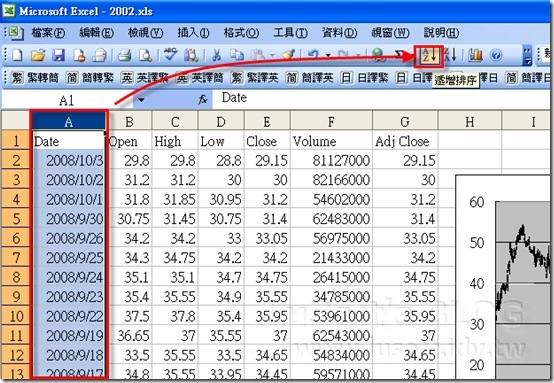
Task: Click the Open folder icon
Action: click(x=38, y=55)
